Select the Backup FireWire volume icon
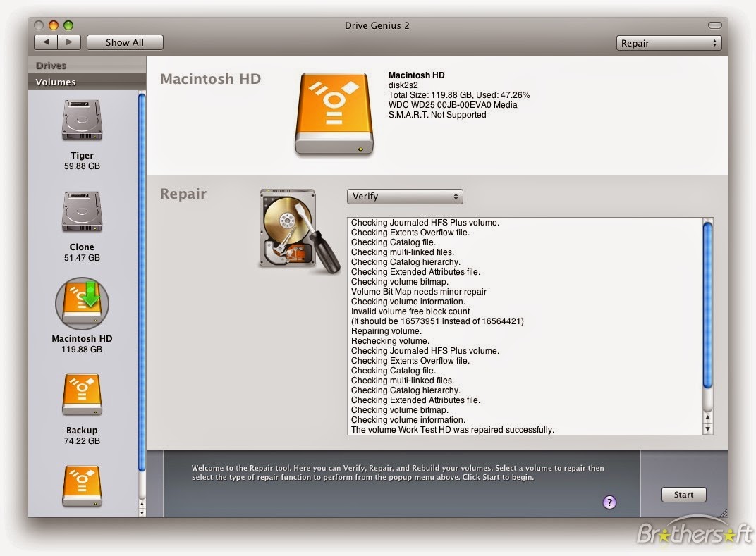The height and width of the screenshot is (556, 756). tap(82, 395)
